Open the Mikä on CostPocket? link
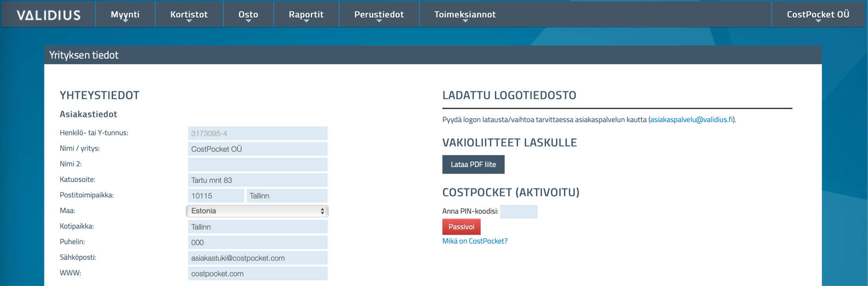Viewport: 868px width, 286px height. pos(475,241)
